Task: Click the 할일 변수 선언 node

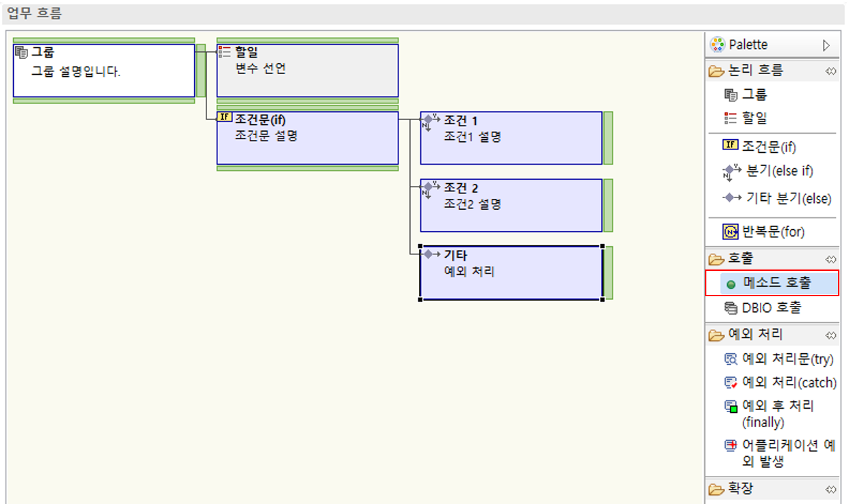Action: (307, 71)
